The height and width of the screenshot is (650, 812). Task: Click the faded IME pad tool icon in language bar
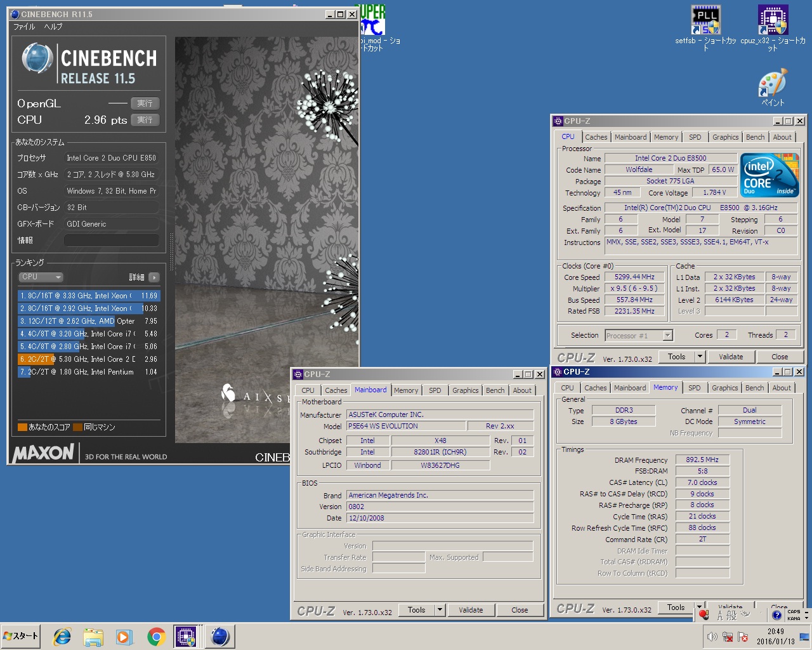pyautogui.click(x=745, y=614)
